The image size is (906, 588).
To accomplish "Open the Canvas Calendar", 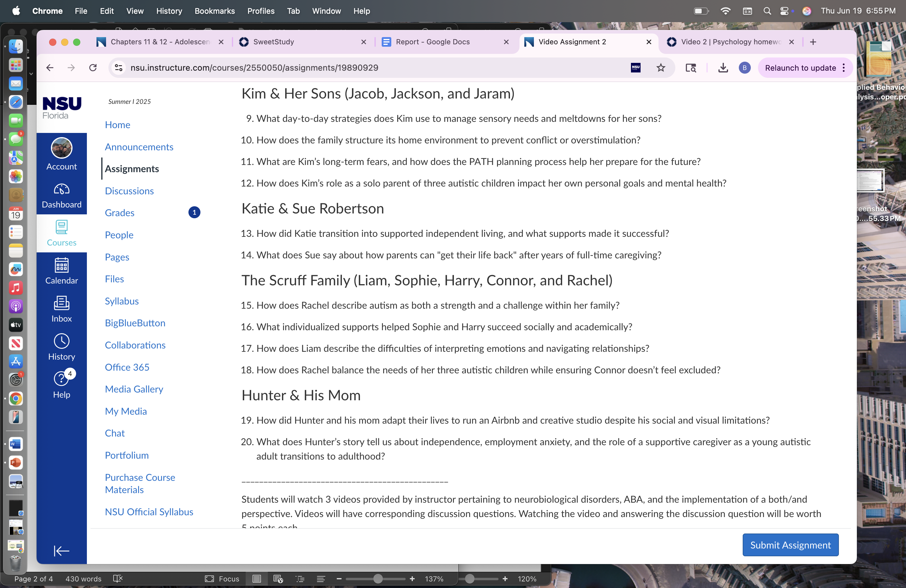I will tap(61, 271).
